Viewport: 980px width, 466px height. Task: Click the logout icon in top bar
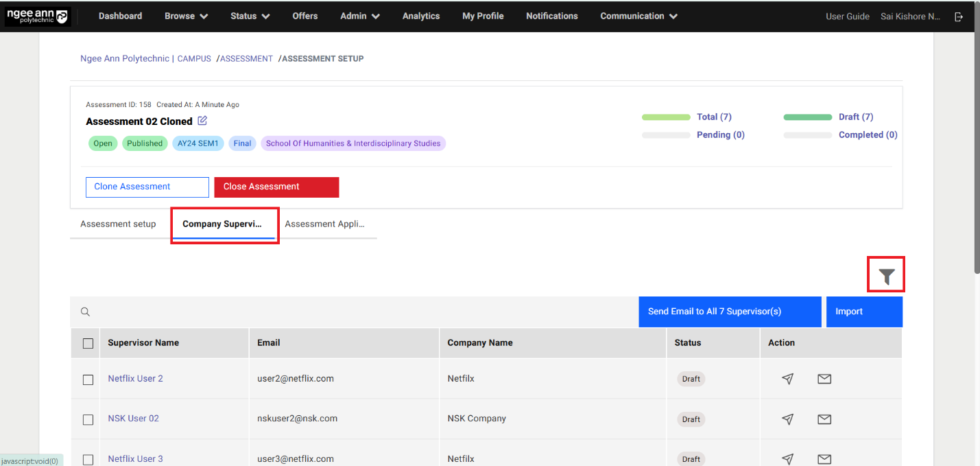[959, 16]
